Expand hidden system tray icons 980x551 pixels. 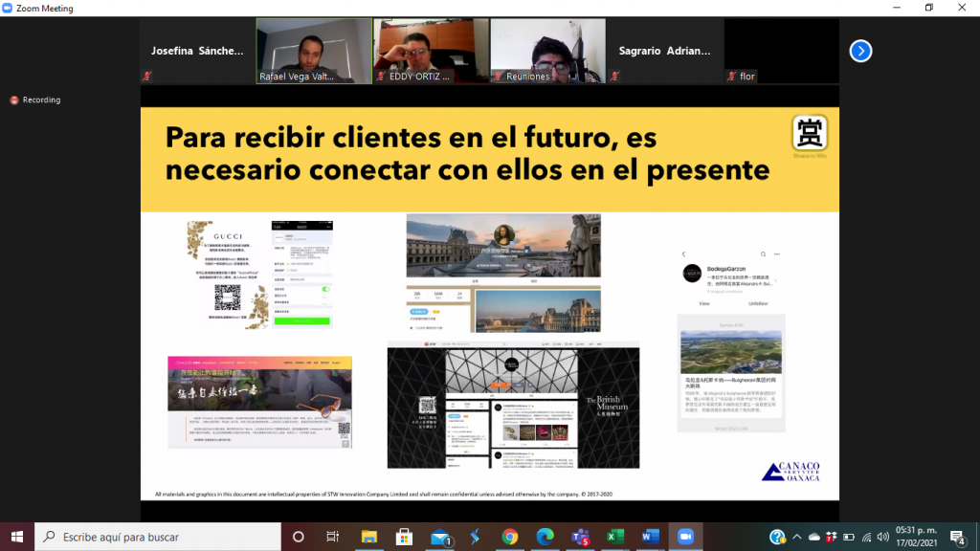pyautogui.click(x=798, y=537)
